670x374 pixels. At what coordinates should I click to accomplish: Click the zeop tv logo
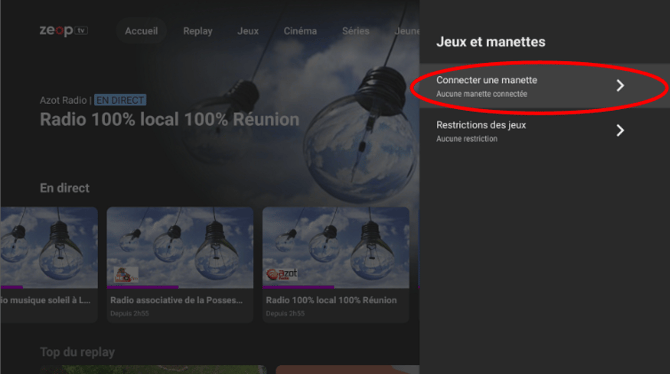click(x=64, y=31)
